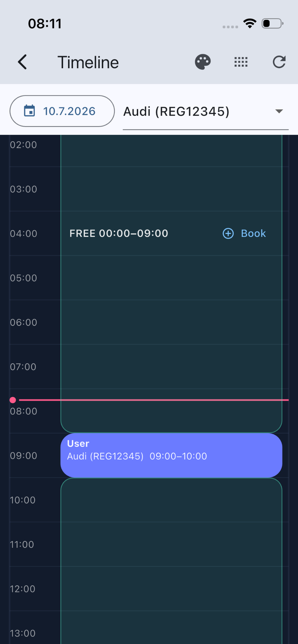This screenshot has height=644, width=298.
Task: Tap the plus circle Book icon
Action: (x=228, y=234)
